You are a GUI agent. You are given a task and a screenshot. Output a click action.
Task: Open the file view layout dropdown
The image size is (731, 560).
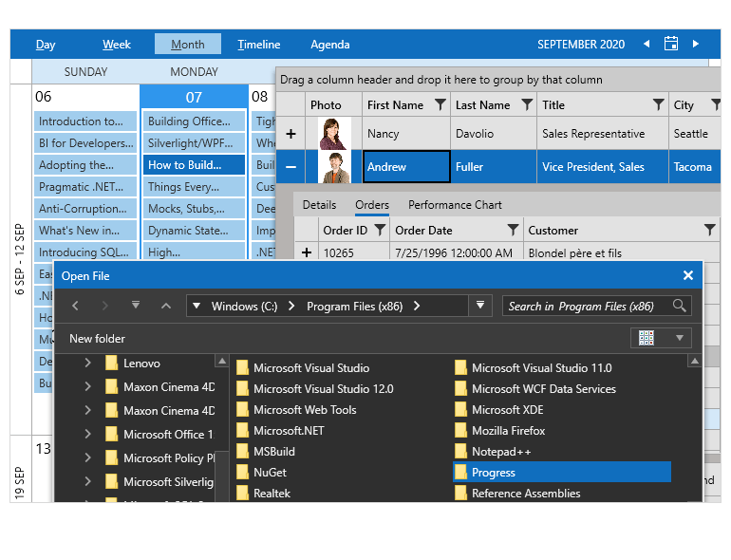point(679,338)
